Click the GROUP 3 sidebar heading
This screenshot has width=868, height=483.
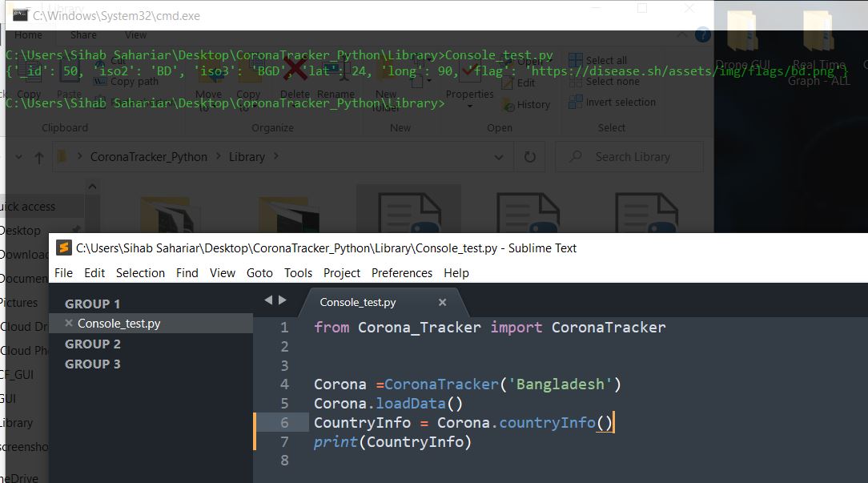pos(92,364)
